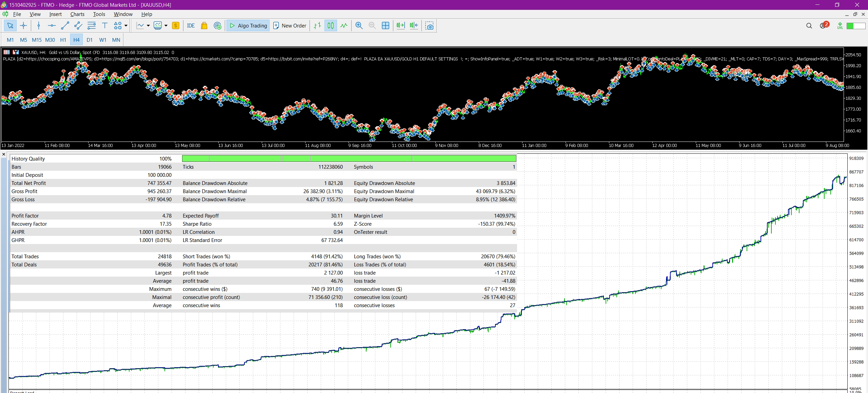Open the shapes and objects tool

(118, 25)
